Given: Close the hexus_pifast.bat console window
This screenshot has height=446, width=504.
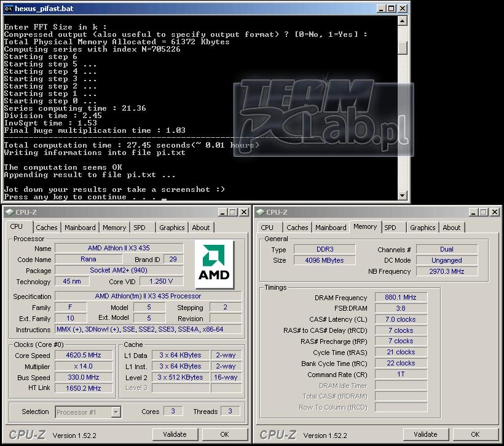Looking at the screenshot, I should click(x=403, y=9).
